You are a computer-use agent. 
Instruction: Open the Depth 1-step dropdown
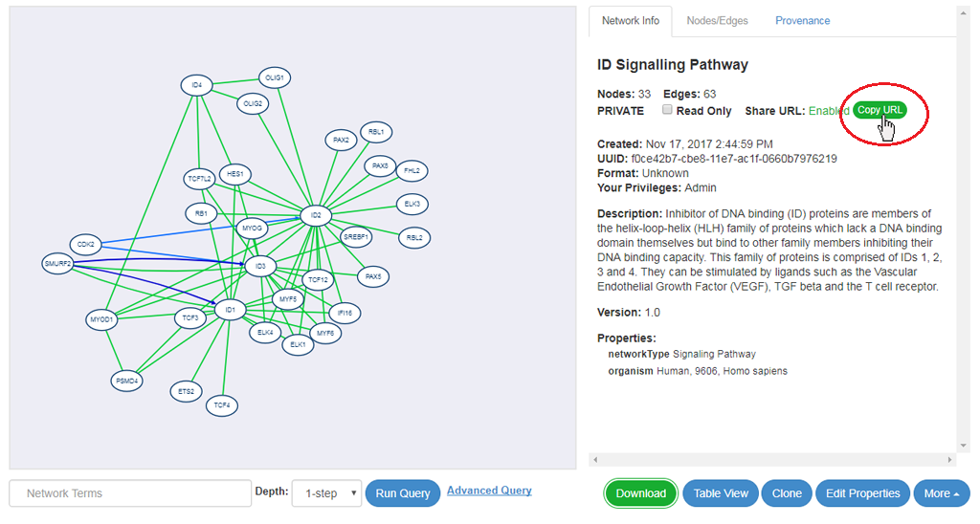pos(327,493)
